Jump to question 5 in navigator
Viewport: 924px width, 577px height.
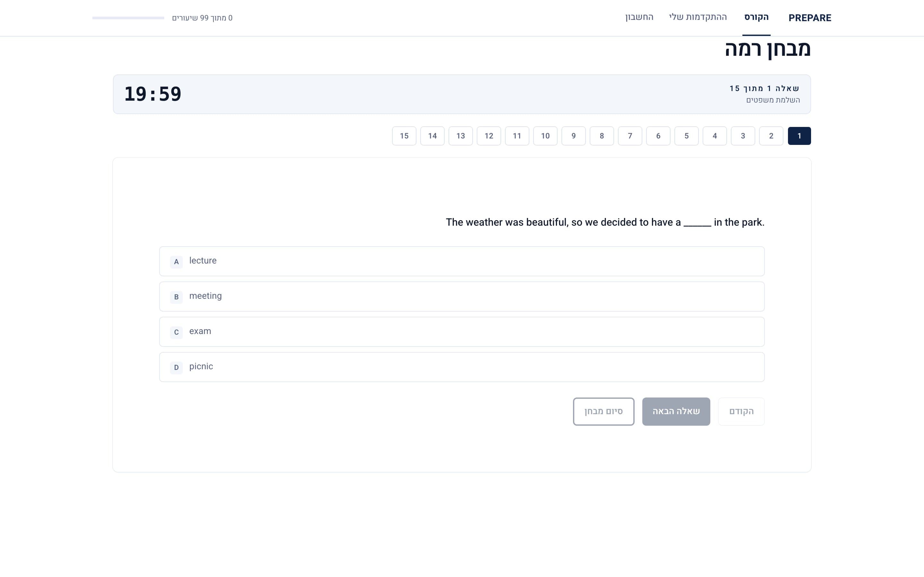[x=686, y=136]
